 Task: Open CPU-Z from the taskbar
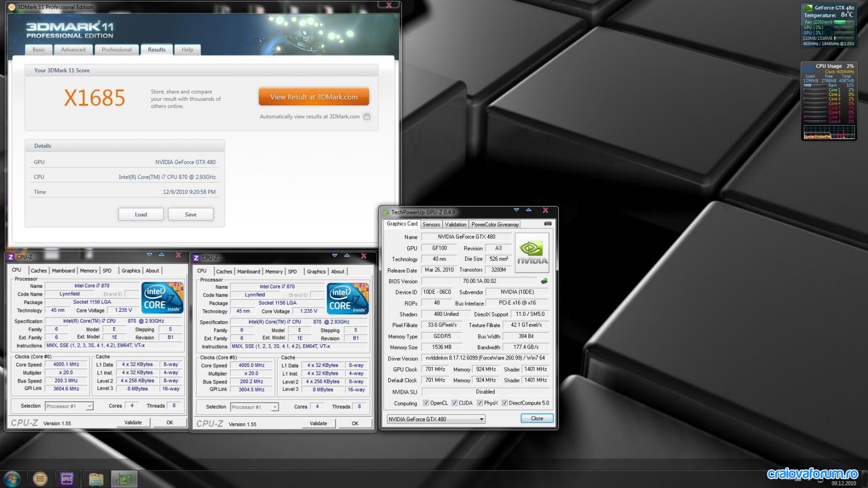tap(67, 479)
